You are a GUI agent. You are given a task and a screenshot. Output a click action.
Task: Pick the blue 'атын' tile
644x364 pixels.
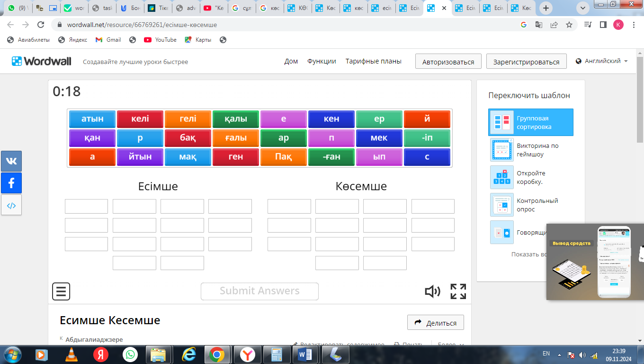[92, 119]
